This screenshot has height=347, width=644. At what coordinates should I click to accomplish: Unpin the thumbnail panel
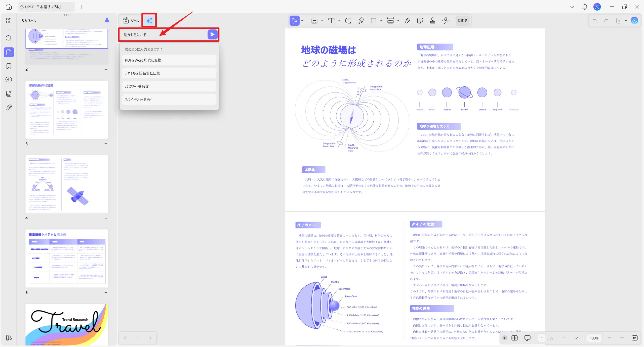107,21
